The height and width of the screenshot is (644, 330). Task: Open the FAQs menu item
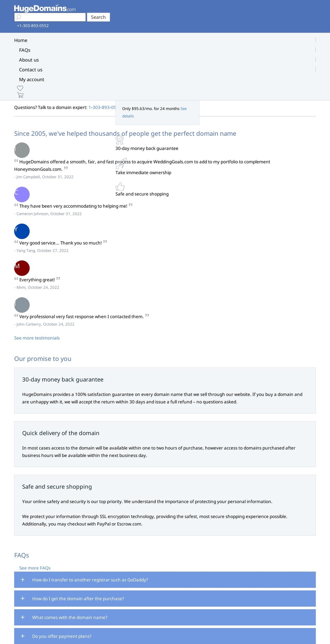25,50
